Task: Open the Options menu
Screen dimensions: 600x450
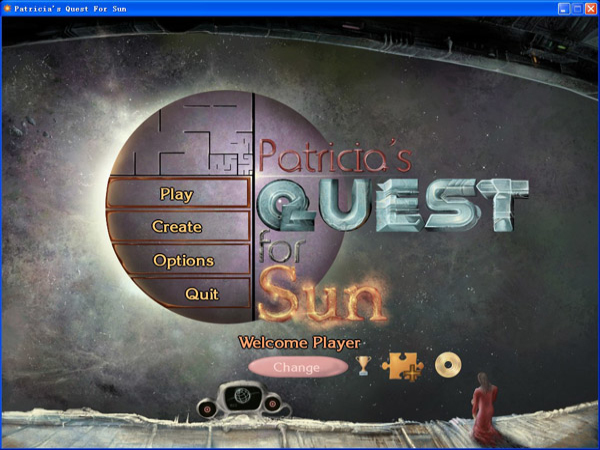Action: click(x=181, y=260)
